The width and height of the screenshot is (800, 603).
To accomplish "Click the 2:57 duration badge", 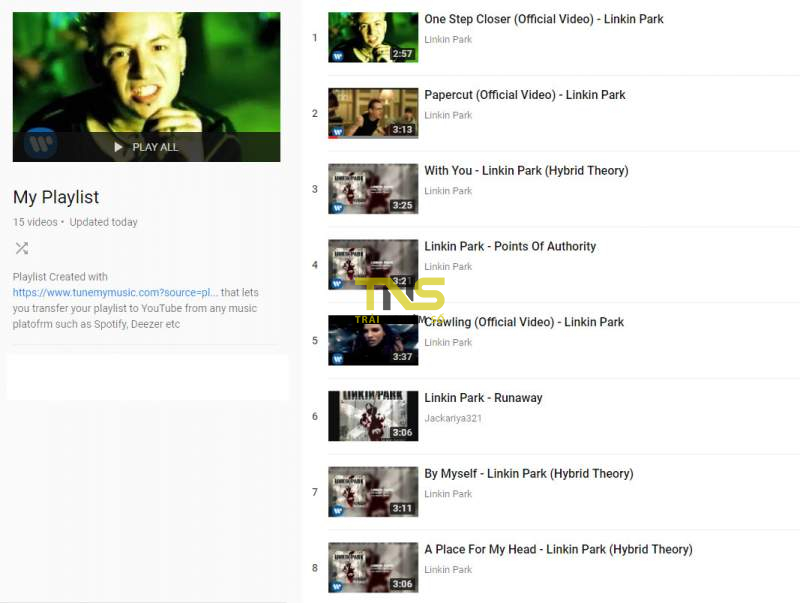I will [402, 54].
